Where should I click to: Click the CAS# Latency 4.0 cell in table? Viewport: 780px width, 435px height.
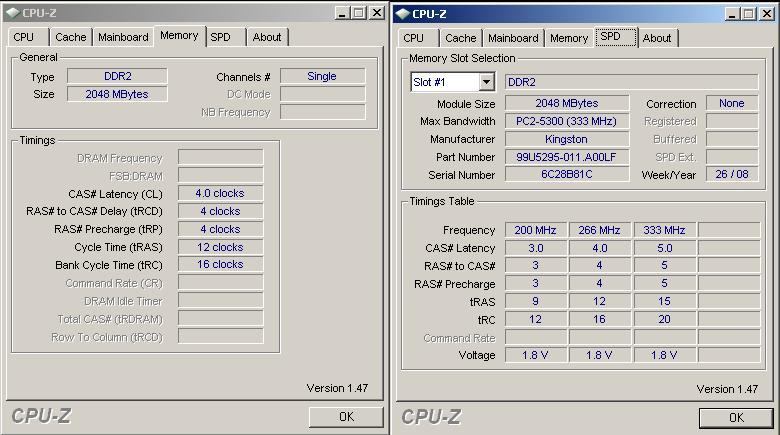[x=600, y=248]
